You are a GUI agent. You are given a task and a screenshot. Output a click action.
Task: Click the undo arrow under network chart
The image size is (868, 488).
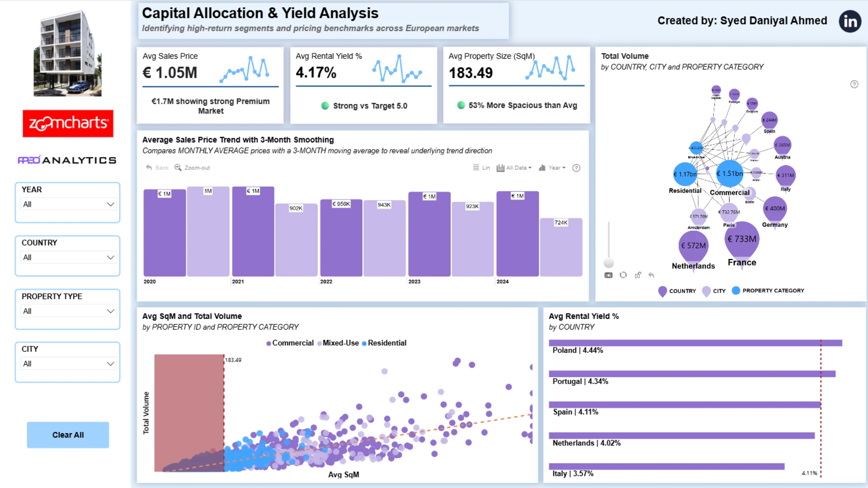pyautogui.click(x=651, y=275)
